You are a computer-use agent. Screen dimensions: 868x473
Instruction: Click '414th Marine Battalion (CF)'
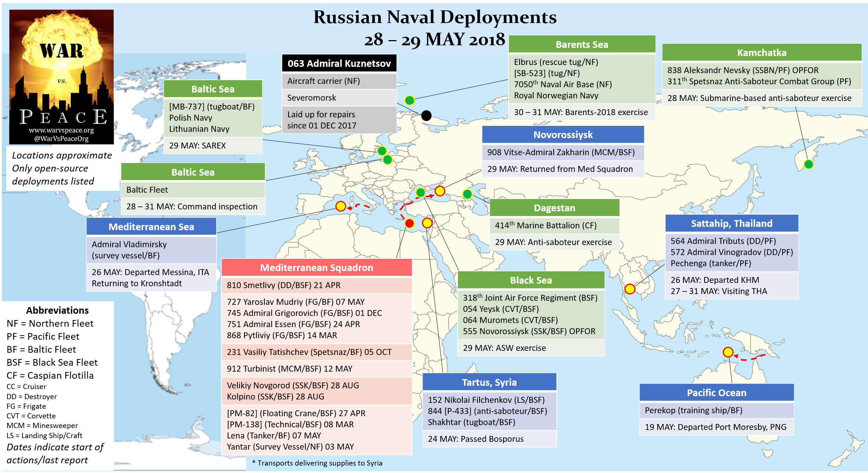(x=546, y=225)
